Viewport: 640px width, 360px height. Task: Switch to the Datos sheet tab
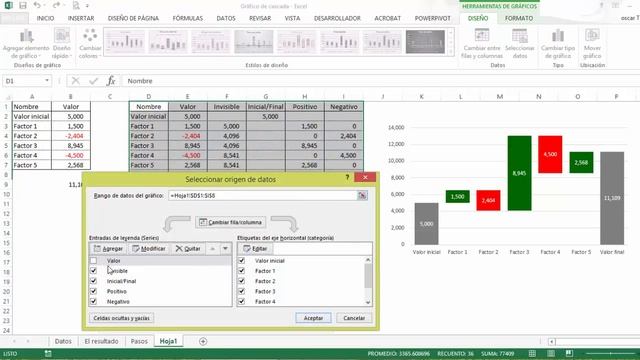[x=63, y=341]
